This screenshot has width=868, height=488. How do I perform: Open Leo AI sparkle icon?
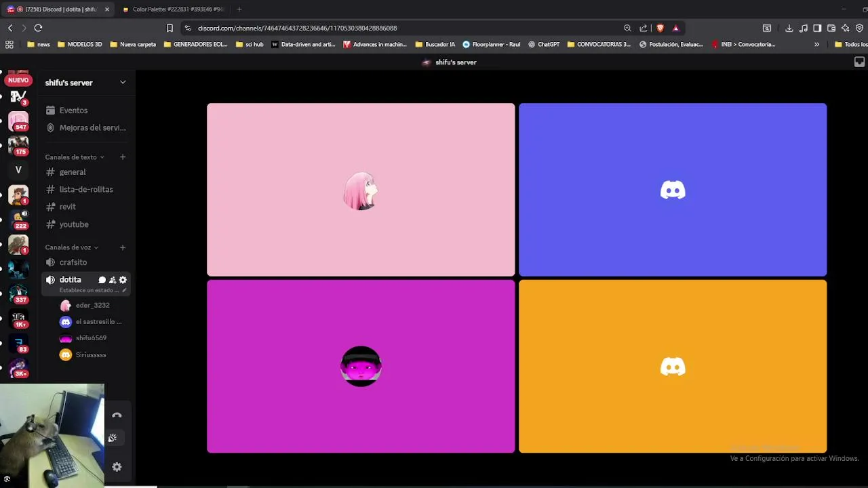[x=845, y=28]
